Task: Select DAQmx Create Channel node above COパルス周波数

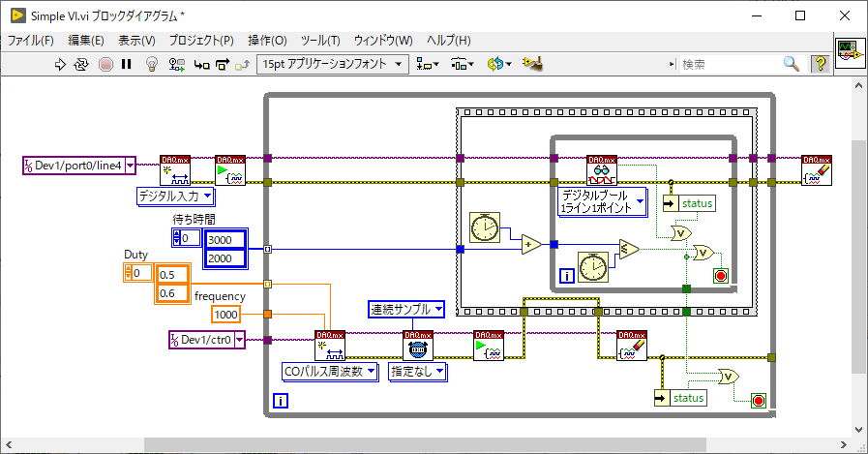Action: (x=330, y=346)
